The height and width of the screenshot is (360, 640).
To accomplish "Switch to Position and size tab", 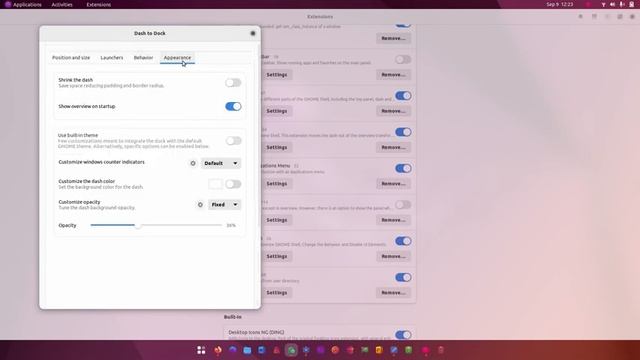I will 71,58.
